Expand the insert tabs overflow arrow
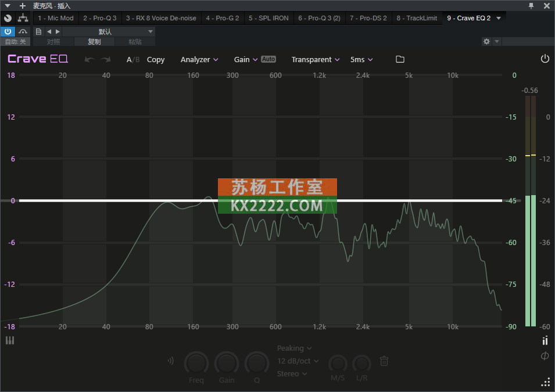 (x=499, y=18)
